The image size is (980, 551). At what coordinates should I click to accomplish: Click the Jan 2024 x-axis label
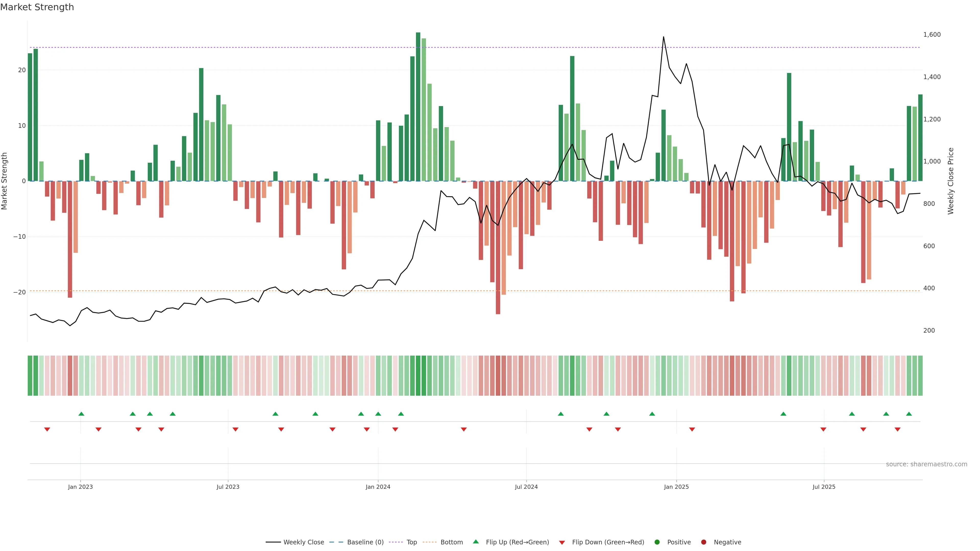tap(378, 487)
